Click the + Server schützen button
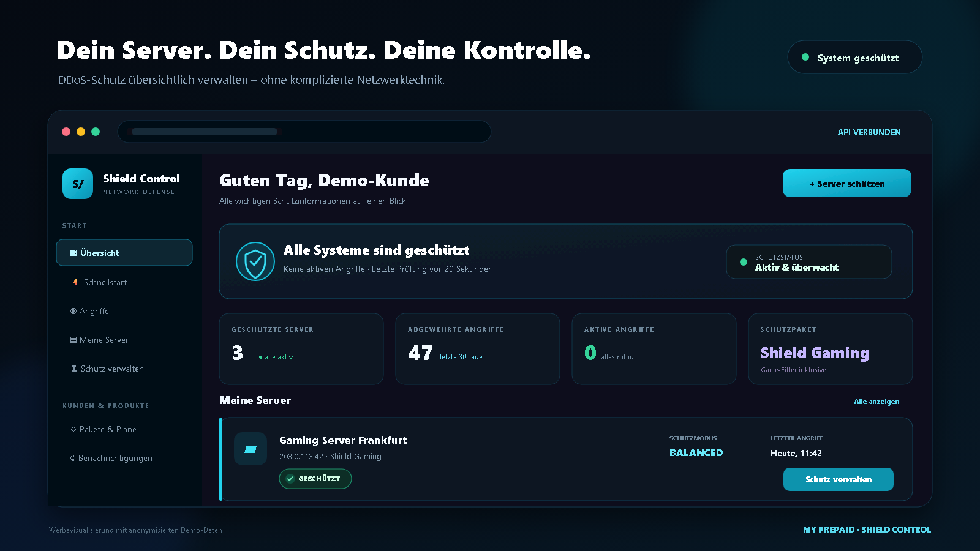 (847, 183)
